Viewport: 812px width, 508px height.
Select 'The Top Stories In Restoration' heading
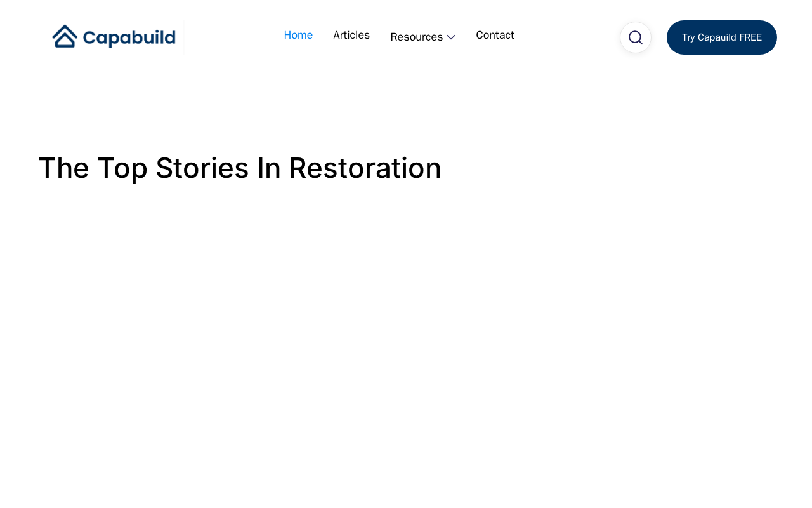[x=240, y=168]
